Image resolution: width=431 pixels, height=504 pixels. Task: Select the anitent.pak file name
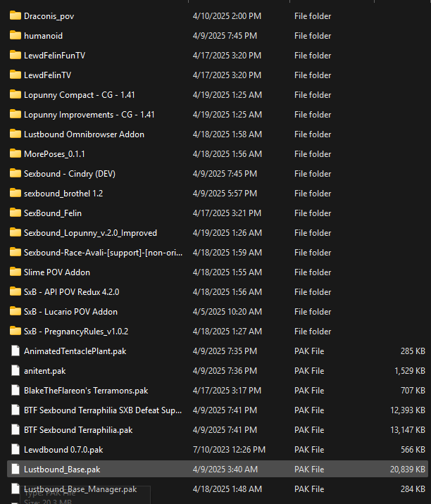coord(44,371)
